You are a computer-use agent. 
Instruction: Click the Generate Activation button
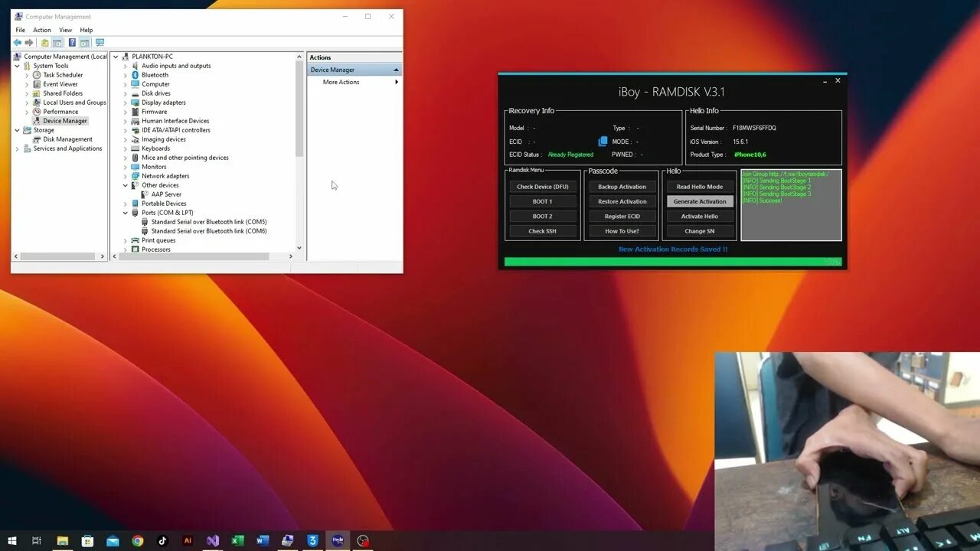(700, 201)
